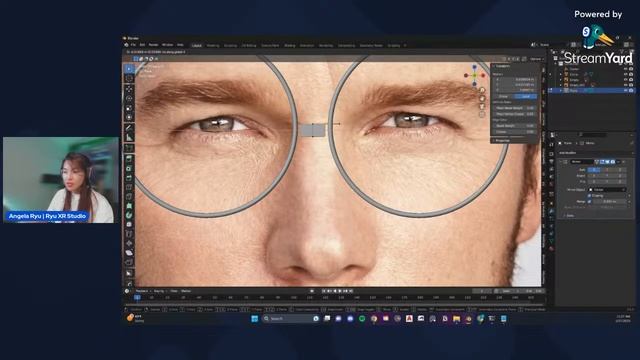Select the Measure tool
The height and width of the screenshot is (360, 640).
[x=129, y=138]
